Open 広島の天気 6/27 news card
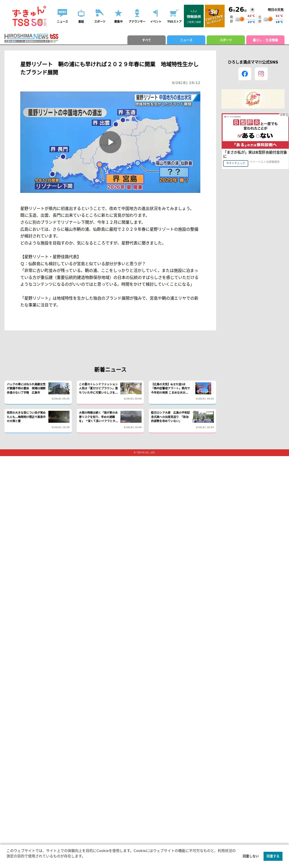This screenshot has height=868, width=289. point(182,392)
